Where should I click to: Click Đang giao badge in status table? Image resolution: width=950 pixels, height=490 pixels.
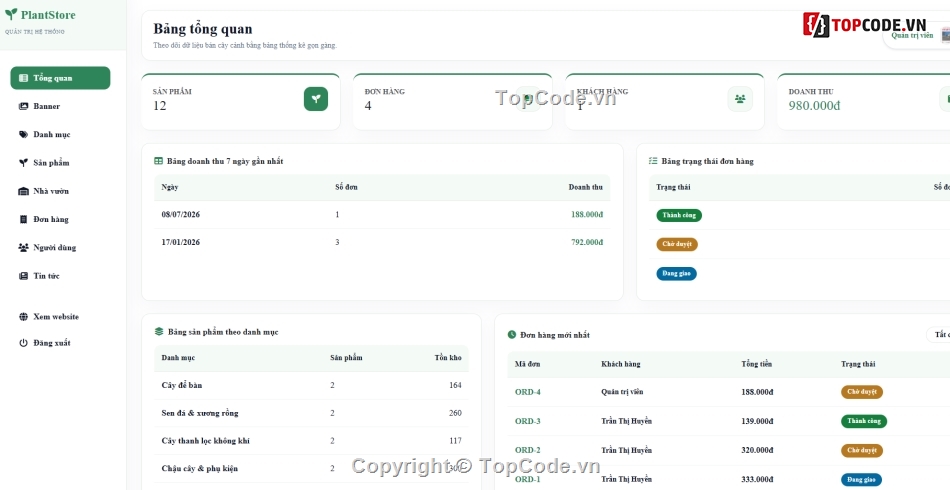point(676,274)
